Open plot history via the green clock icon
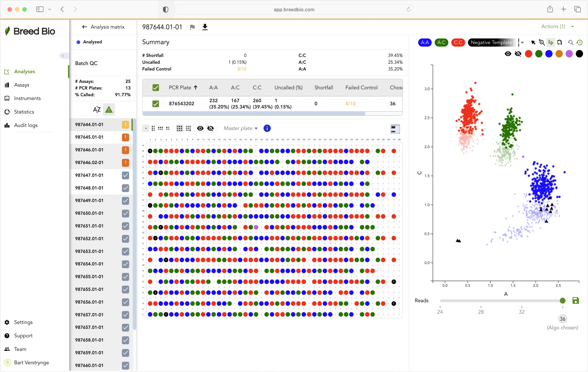 point(579,42)
